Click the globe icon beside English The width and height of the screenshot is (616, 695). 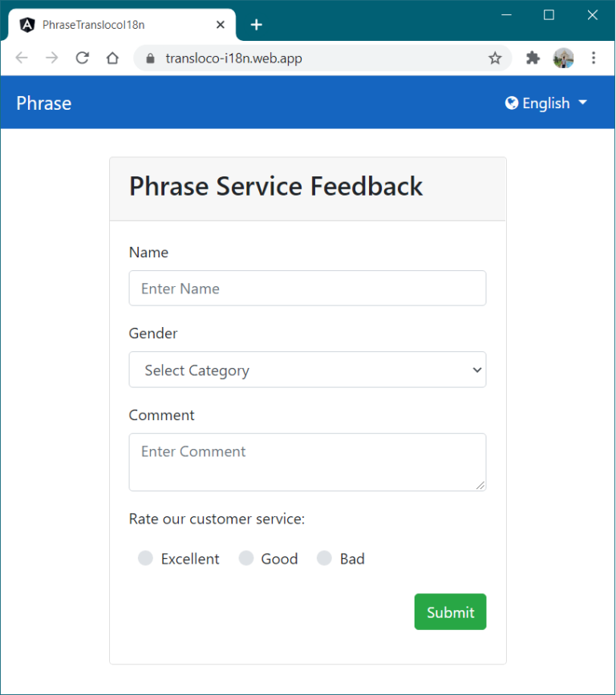pyautogui.click(x=512, y=103)
